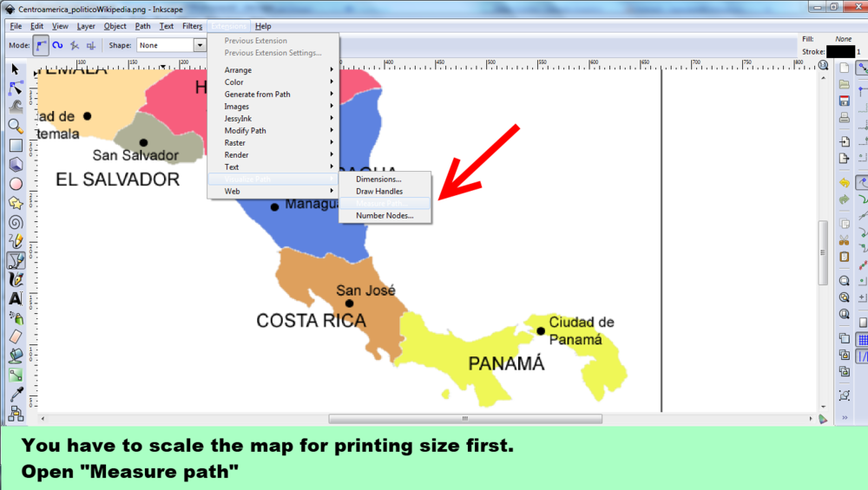Toggle regular Bezier path mode
Screen dimensions: 868x490
pyautogui.click(x=41, y=45)
